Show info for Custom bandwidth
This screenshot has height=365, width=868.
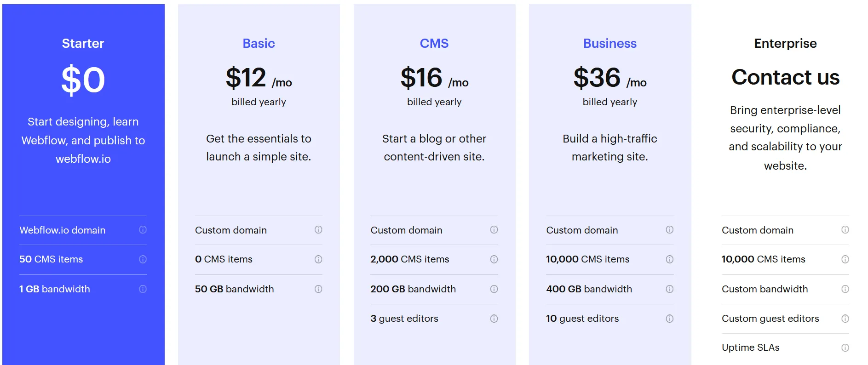[x=845, y=289]
